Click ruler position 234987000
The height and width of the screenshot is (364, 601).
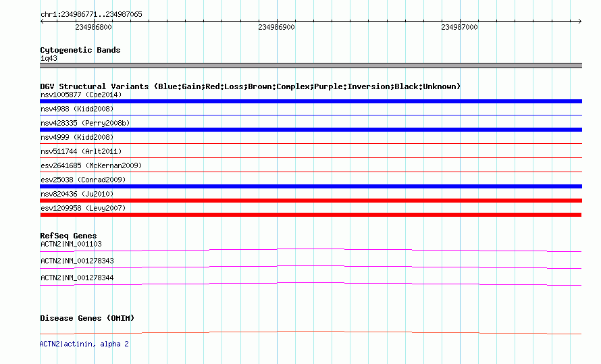(x=459, y=27)
